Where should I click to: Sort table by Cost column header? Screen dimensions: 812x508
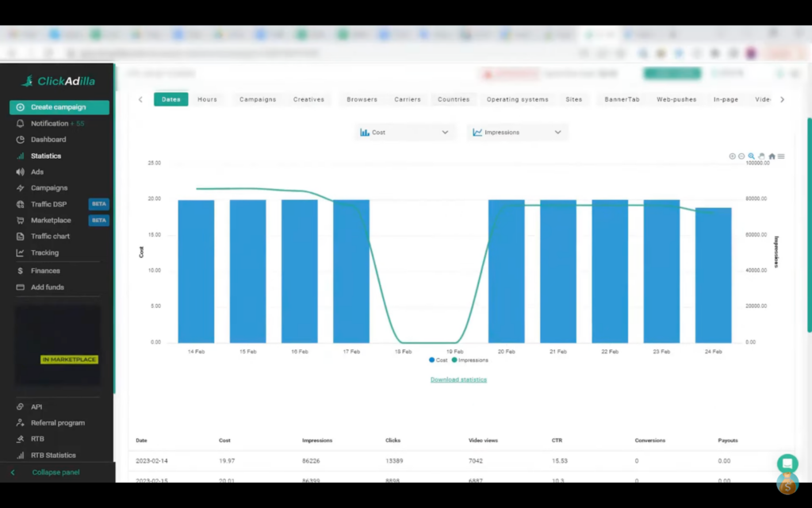224,441
